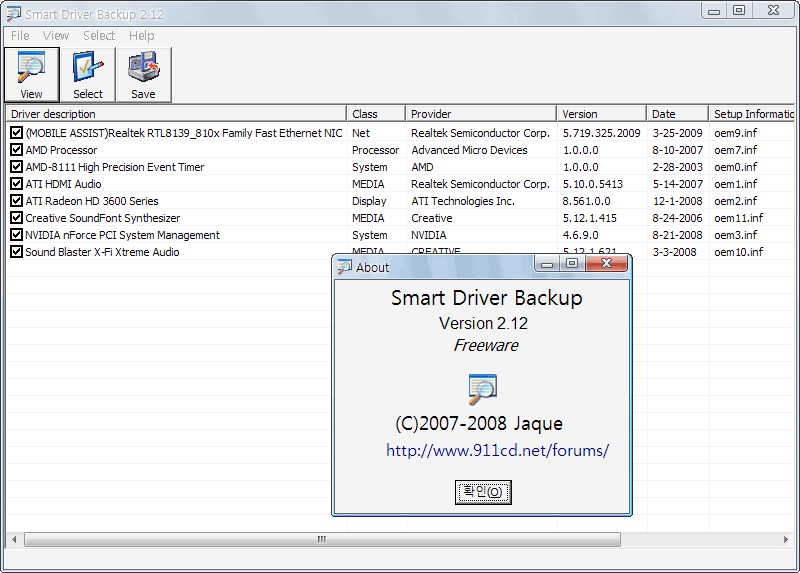The height and width of the screenshot is (573, 800).
Task: Sort by Driver description column header
Action: pyautogui.click(x=176, y=114)
